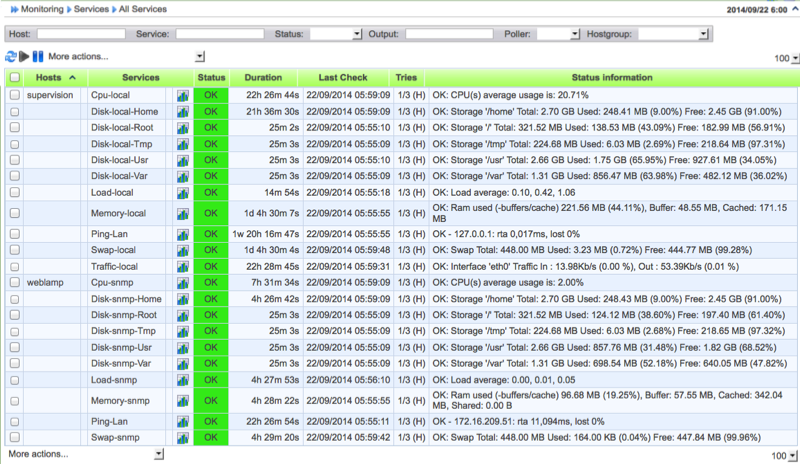Open graph icon for Memory-local service
This screenshot has height=464, width=800.
[183, 213]
